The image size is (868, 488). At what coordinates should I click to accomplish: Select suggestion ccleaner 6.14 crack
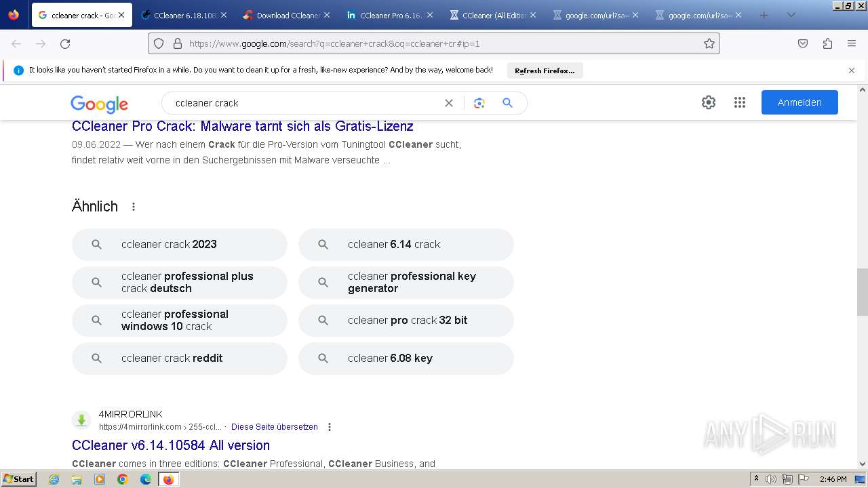point(406,245)
